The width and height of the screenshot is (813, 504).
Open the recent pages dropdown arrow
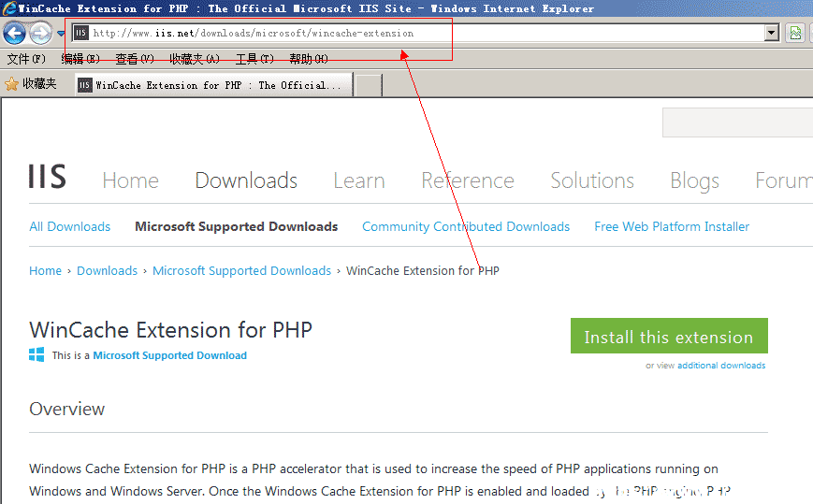[61, 34]
